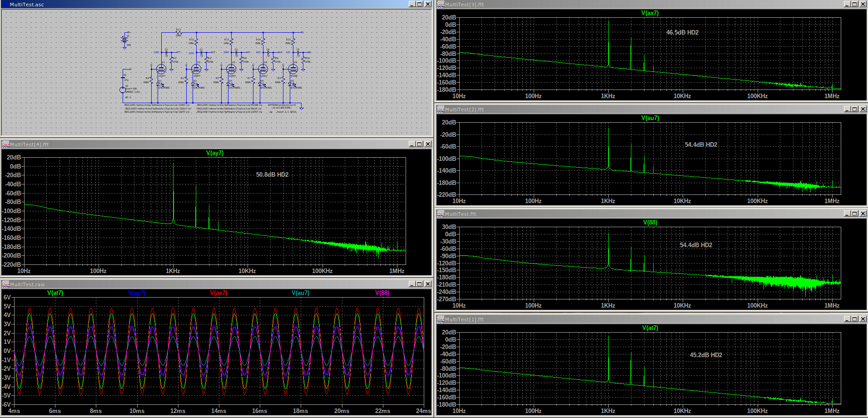
Task: Maximize the MultiTest[3].fft window
Action: (x=855, y=4)
